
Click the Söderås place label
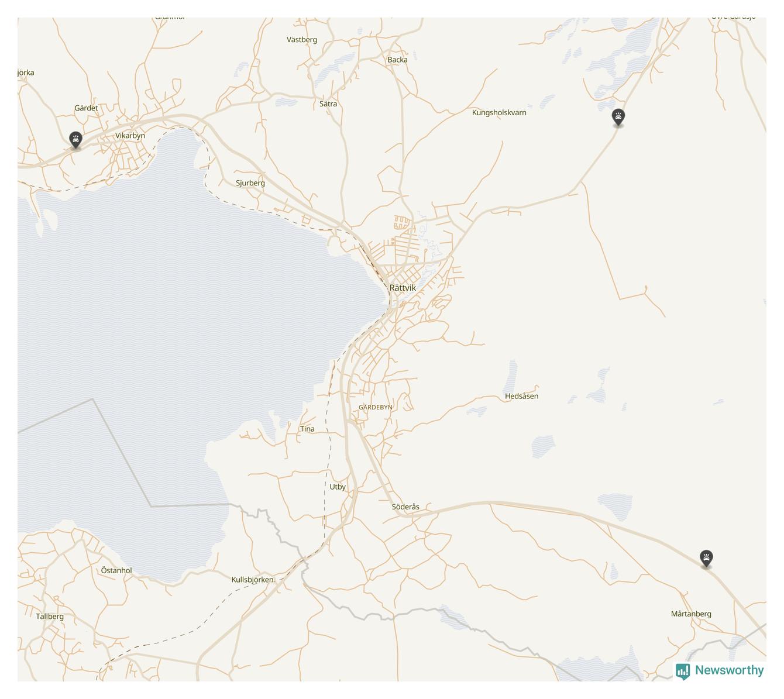pos(405,507)
